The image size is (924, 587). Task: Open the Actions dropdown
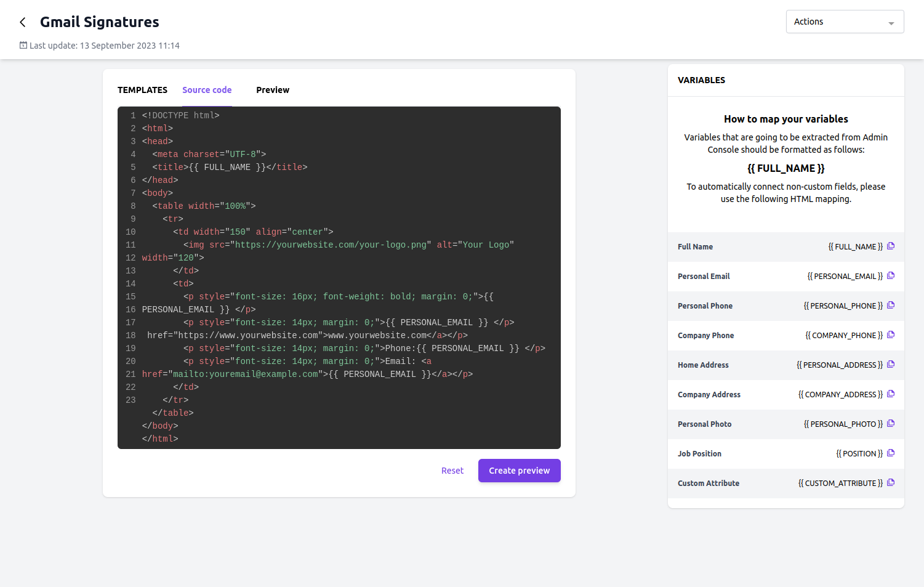click(x=845, y=22)
